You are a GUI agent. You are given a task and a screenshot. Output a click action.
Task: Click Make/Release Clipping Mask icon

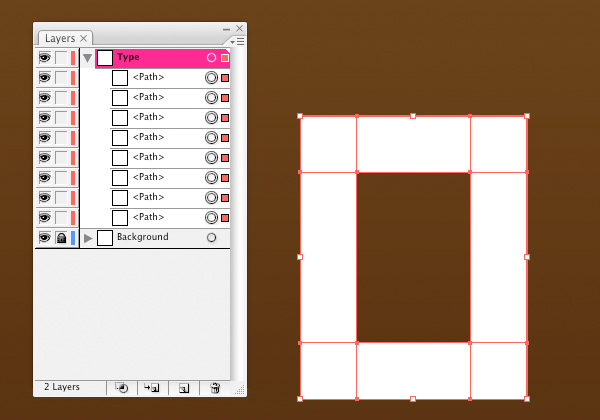[121, 387]
